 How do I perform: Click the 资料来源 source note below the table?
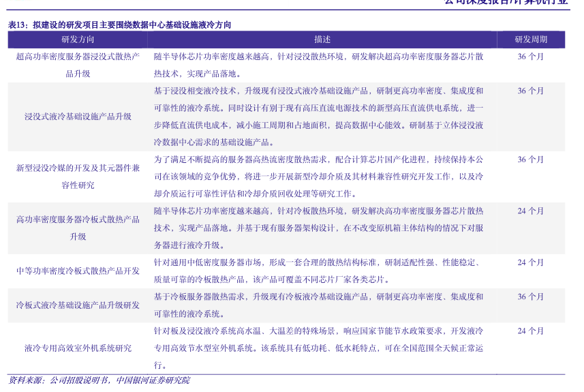[99, 380]
